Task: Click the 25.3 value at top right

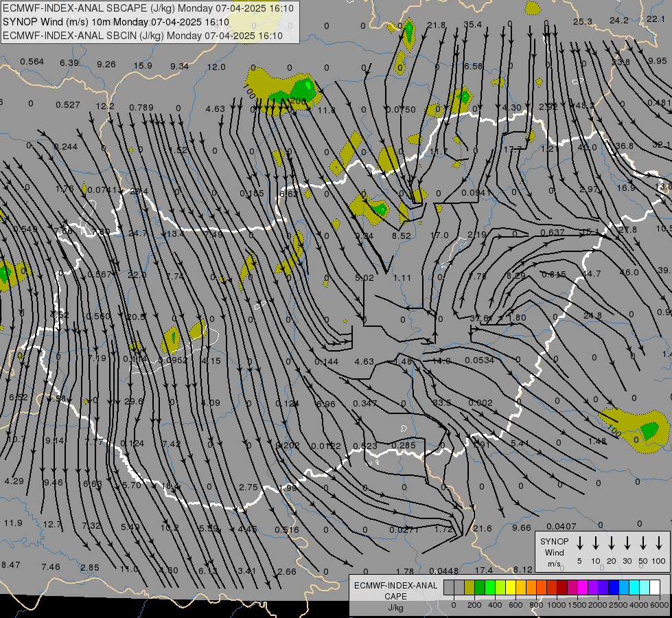Action: coord(583,21)
